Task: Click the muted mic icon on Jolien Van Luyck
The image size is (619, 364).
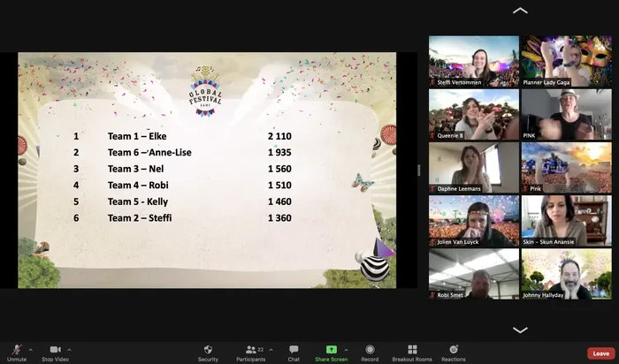Action: (433, 242)
